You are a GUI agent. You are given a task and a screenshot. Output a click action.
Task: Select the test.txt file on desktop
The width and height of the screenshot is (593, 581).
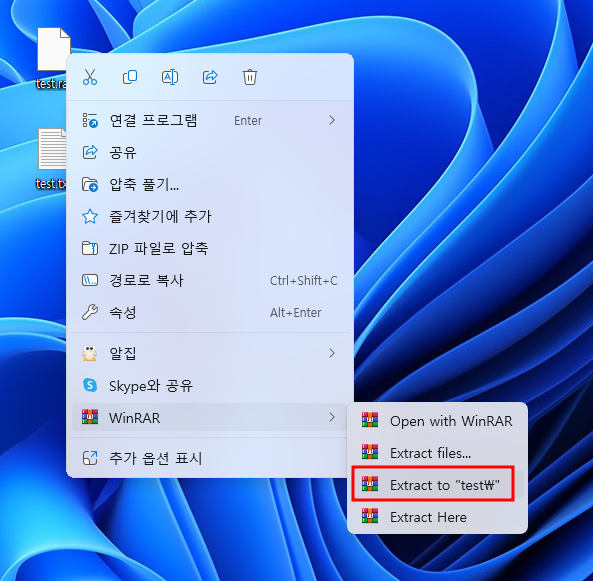[x=51, y=159]
